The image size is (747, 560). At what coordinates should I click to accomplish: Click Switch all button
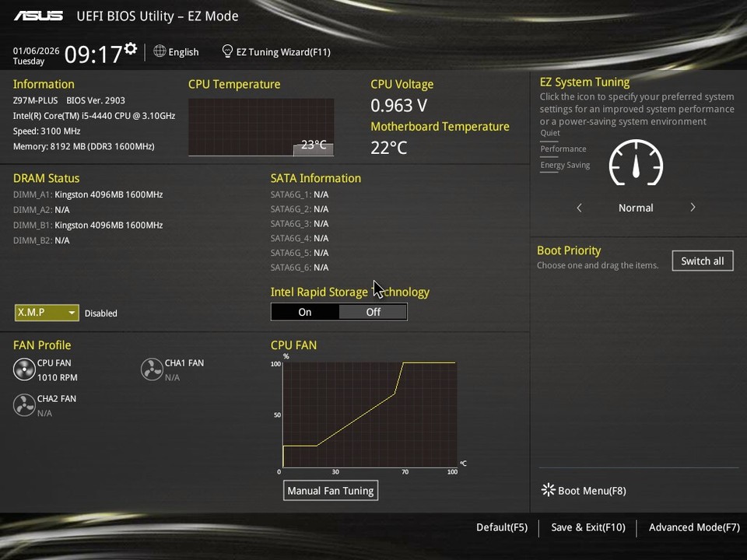tap(703, 261)
